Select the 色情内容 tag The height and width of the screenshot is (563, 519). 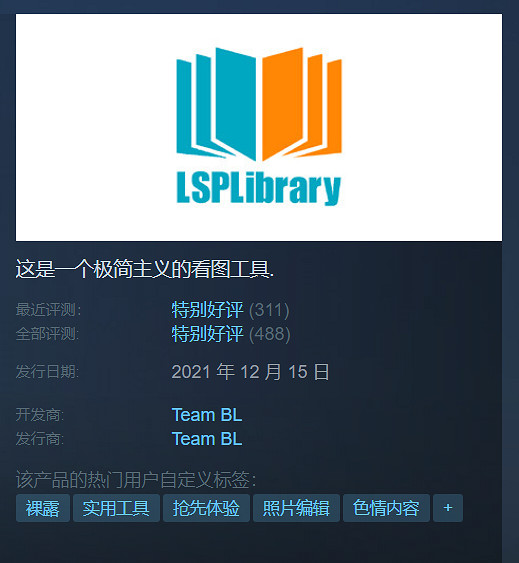(386, 508)
